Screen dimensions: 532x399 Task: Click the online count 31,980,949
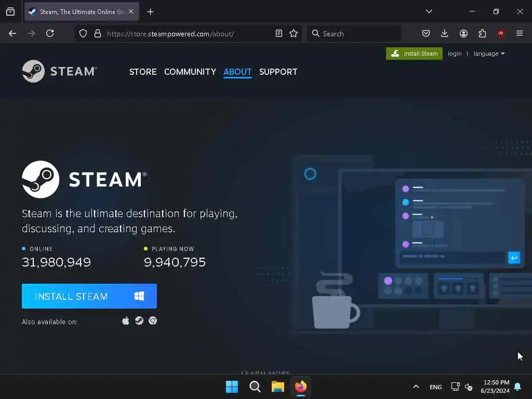click(56, 262)
